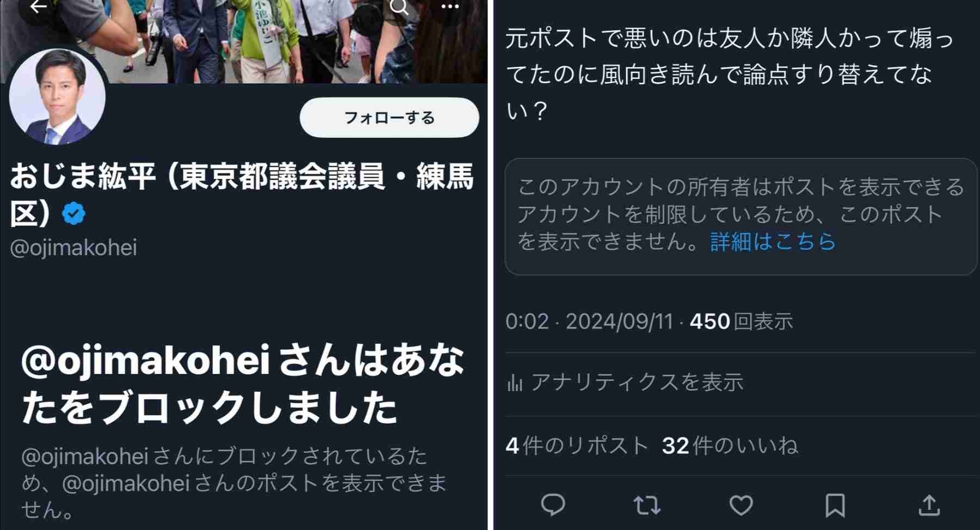Click the restricted quoted post box
The height and width of the screenshot is (530, 980).
[740, 217]
